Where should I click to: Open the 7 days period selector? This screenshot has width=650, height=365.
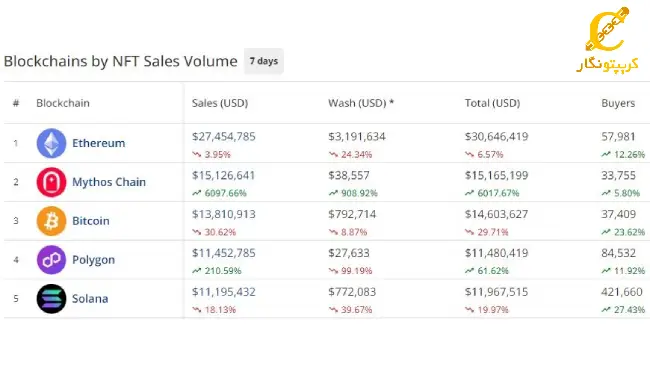[x=264, y=61]
